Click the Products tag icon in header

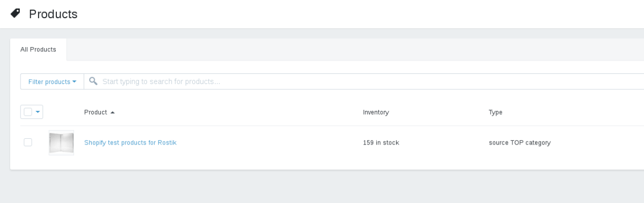(16, 14)
